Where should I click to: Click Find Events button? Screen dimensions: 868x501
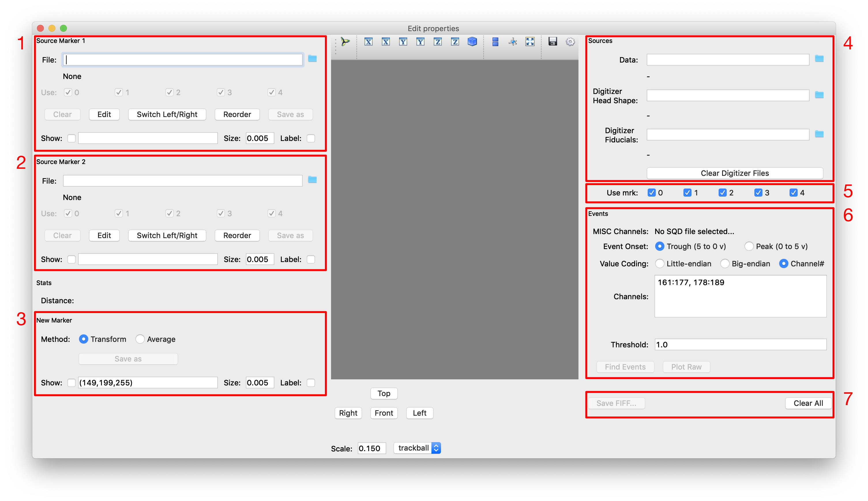coord(625,366)
